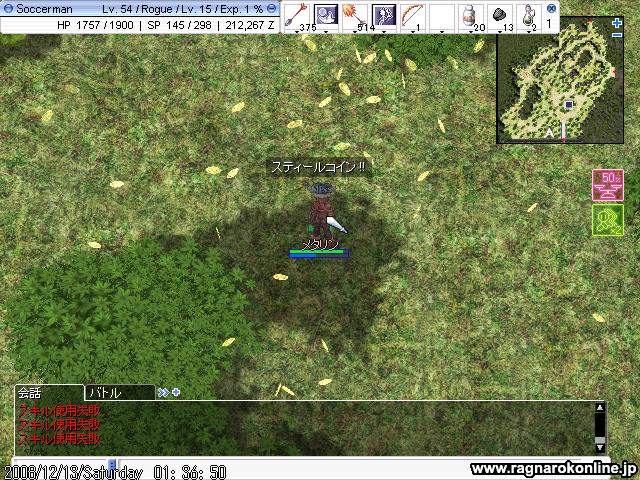Switch to the 会話 chat tab
The width and height of the screenshot is (640, 480).
click(x=49, y=393)
